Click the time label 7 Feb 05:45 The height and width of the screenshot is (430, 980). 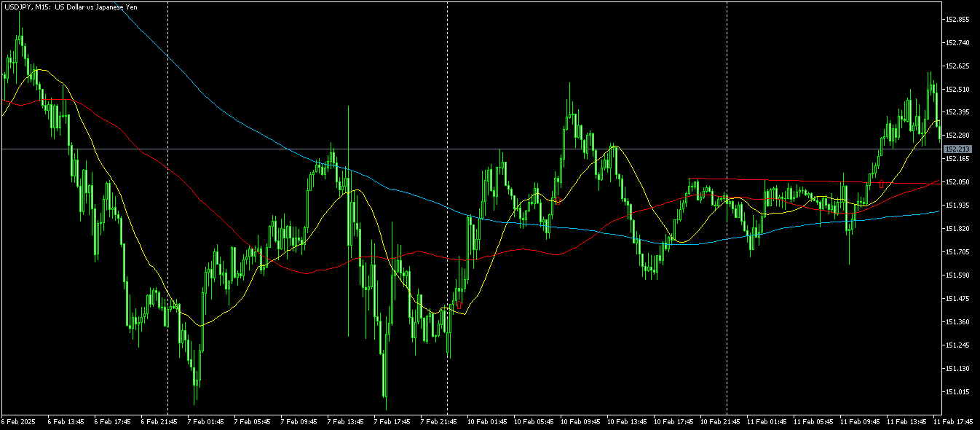point(253,421)
